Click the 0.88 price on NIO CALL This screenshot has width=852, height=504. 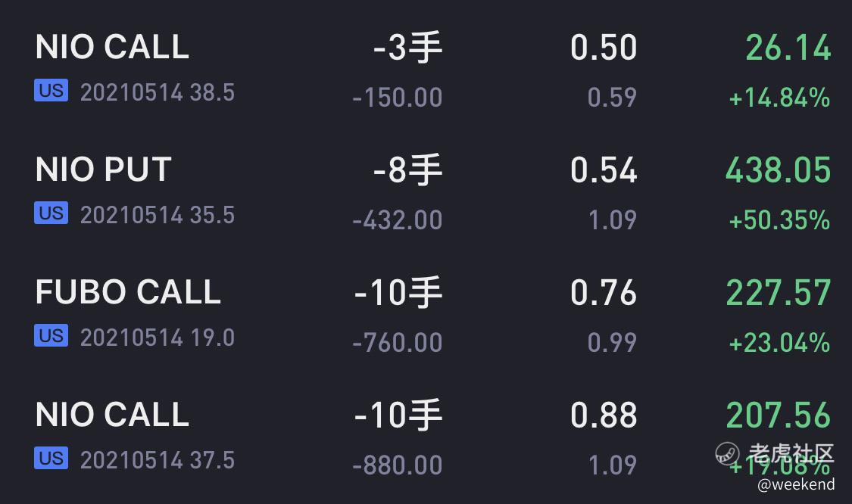pyautogui.click(x=604, y=415)
